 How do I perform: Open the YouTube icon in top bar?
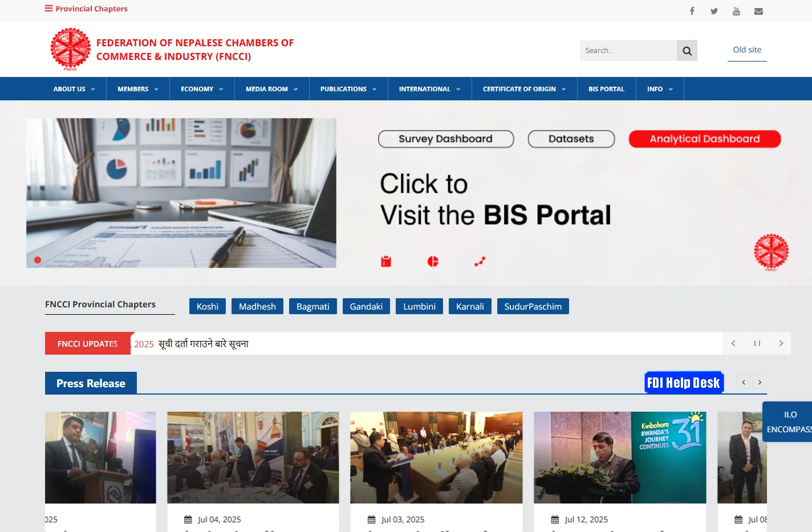click(x=736, y=11)
